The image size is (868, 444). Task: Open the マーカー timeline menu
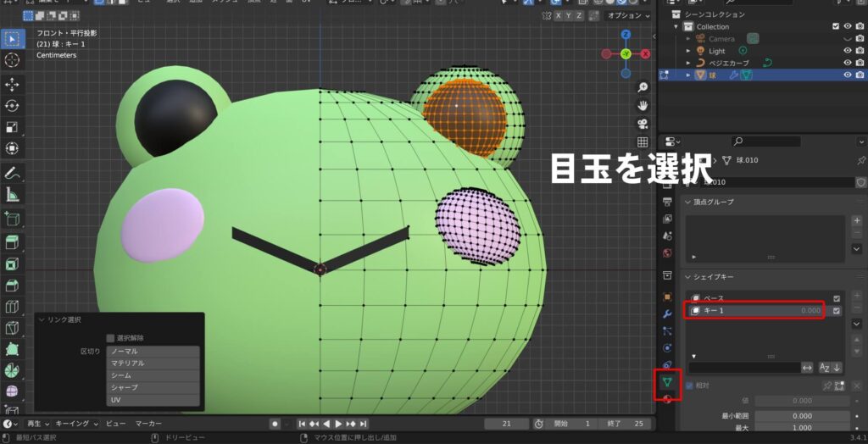tap(148, 423)
